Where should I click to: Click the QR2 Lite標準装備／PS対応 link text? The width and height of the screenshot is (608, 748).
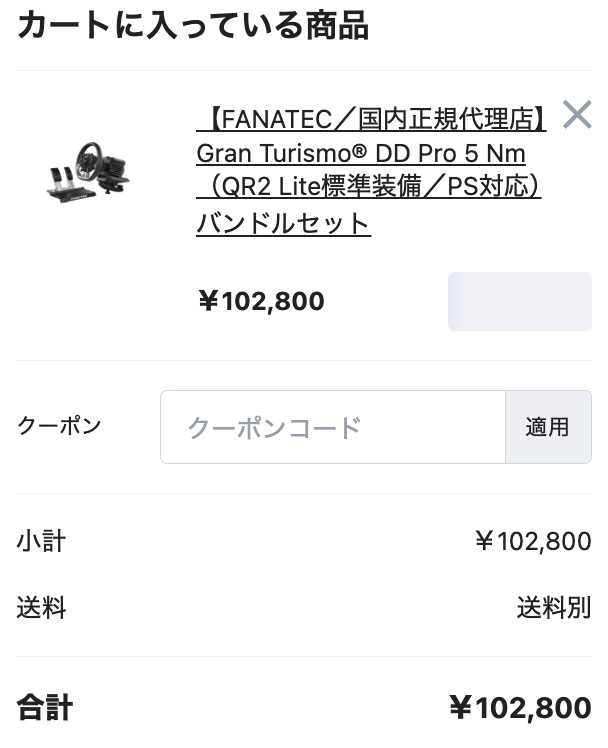[369, 188]
